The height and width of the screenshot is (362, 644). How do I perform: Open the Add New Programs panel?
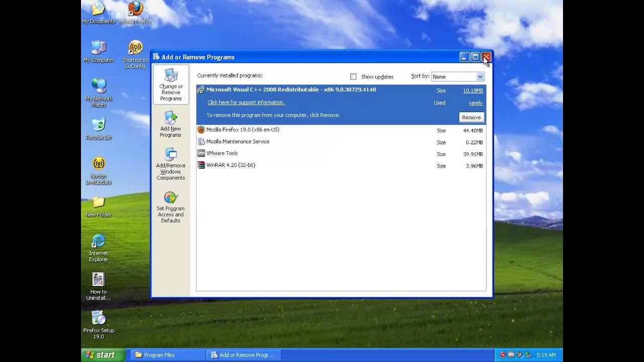click(x=171, y=124)
